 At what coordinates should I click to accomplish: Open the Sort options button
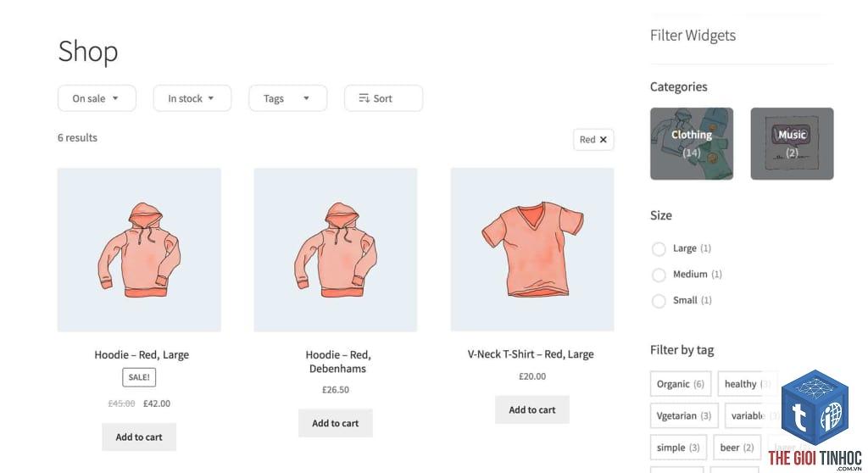[383, 98]
